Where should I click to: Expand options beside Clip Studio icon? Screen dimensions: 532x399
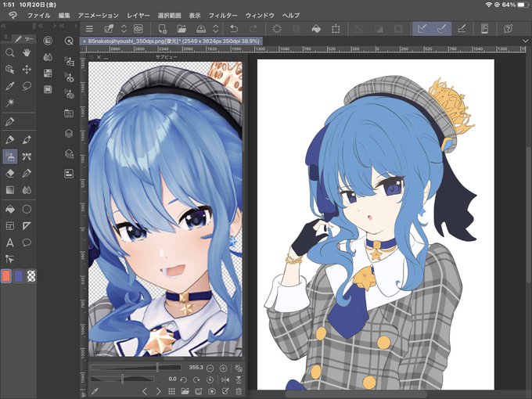124,29
